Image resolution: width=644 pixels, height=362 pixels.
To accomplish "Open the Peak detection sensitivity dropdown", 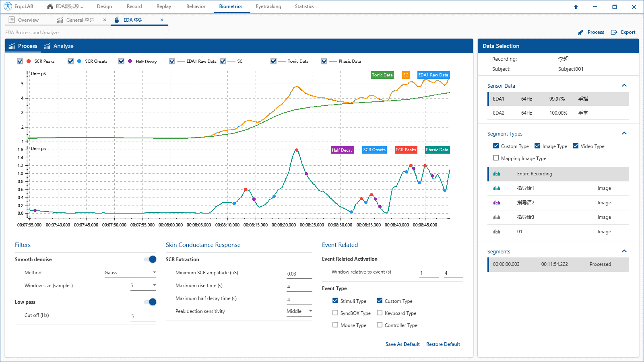I will click(299, 311).
